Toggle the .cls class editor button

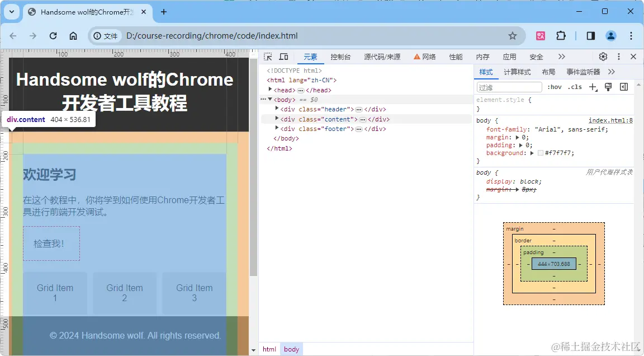(575, 87)
